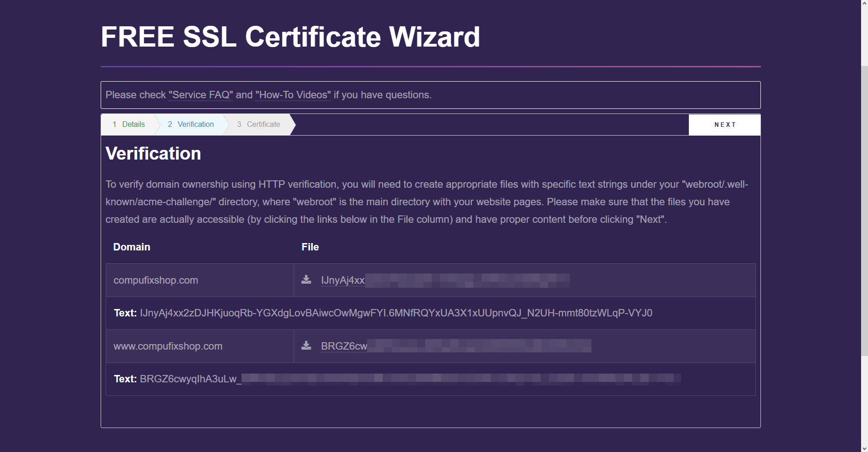Switch to the Certificate step tab

(x=259, y=125)
